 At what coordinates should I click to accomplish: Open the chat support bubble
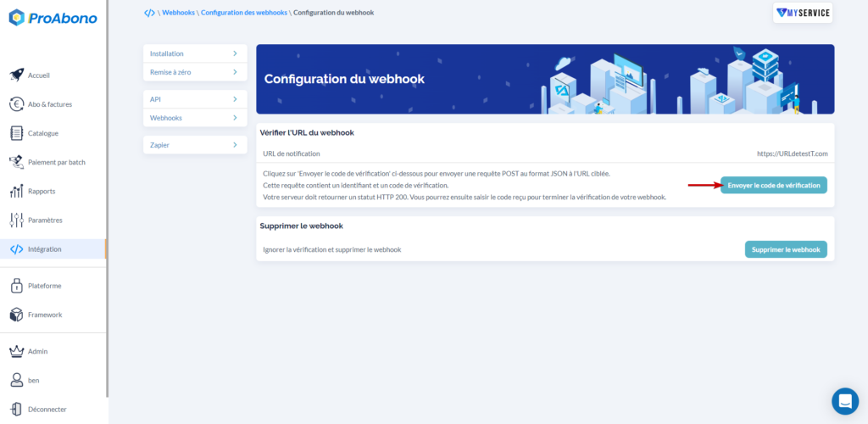pyautogui.click(x=845, y=401)
